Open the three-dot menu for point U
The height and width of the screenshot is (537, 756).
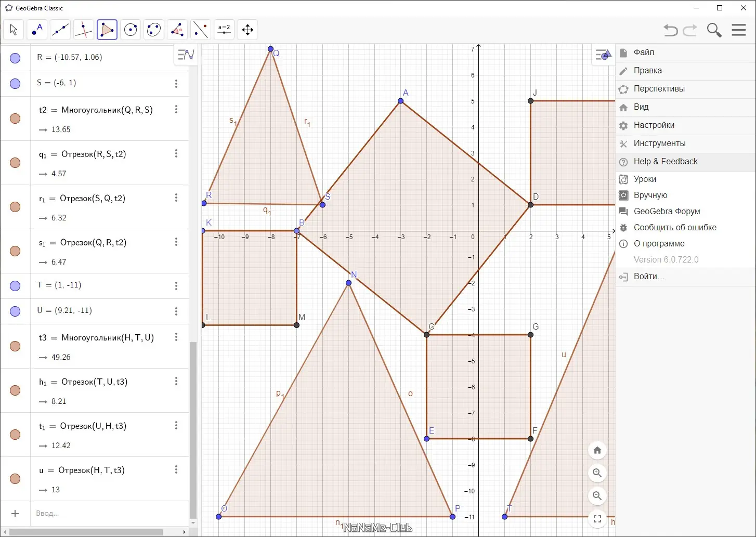(x=176, y=311)
